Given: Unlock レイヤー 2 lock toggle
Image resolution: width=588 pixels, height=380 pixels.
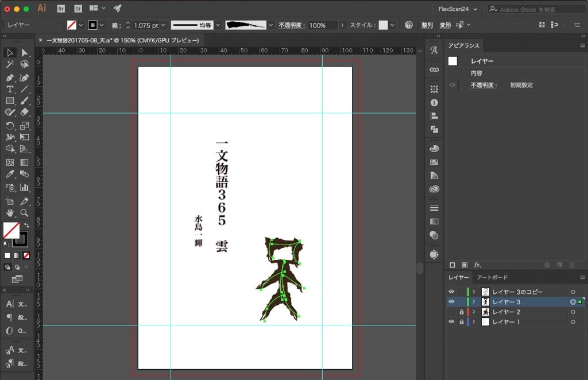Looking at the screenshot, I should tap(462, 312).
